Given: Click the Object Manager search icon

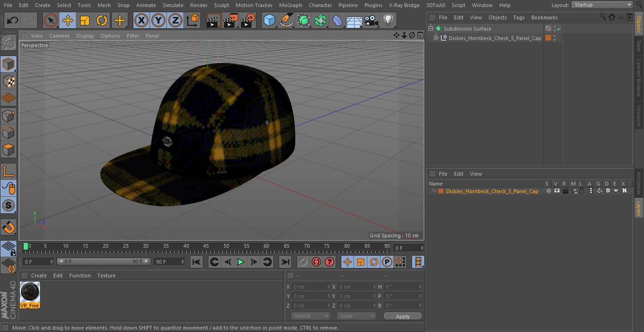Looking at the screenshot, I should tap(603, 17).
